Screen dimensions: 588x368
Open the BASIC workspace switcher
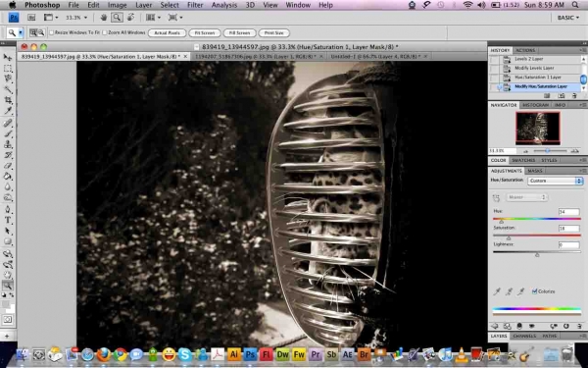pos(567,18)
